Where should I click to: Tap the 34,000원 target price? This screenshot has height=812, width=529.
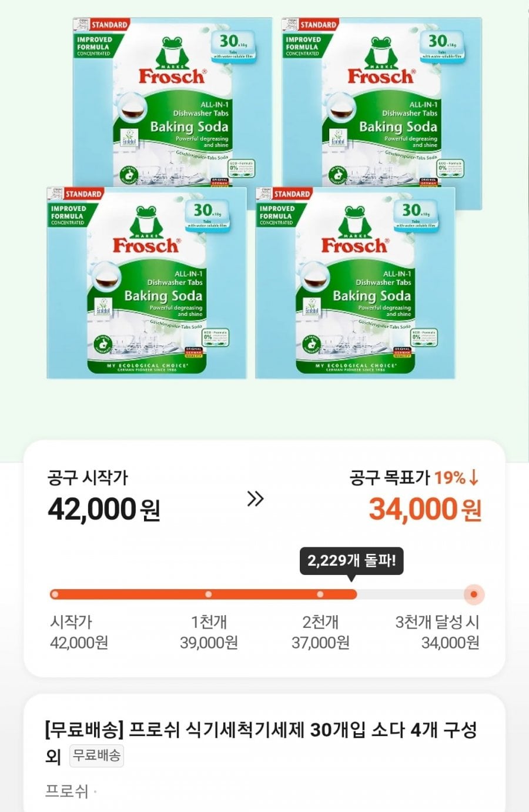[x=425, y=509]
